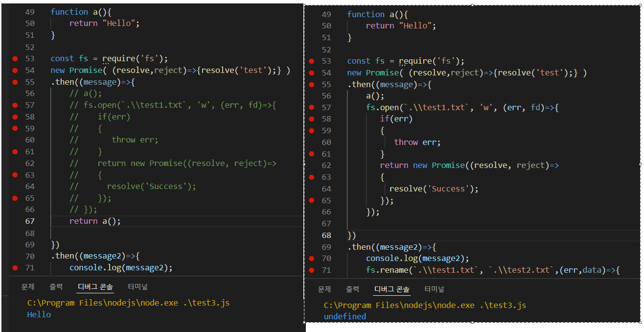Image resolution: width=644 pixels, height=332 pixels.
Task: Click 'const fs = require' line in left editor
Action: pos(109,59)
